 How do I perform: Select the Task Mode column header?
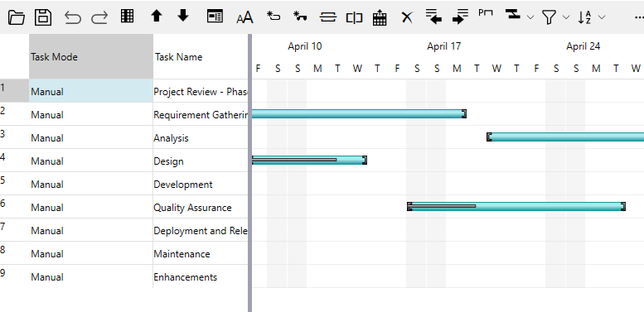point(91,56)
